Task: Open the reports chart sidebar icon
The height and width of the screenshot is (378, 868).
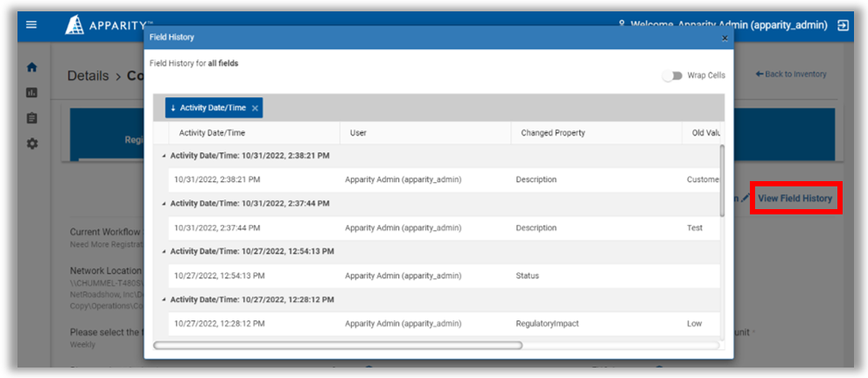Action: tap(32, 93)
